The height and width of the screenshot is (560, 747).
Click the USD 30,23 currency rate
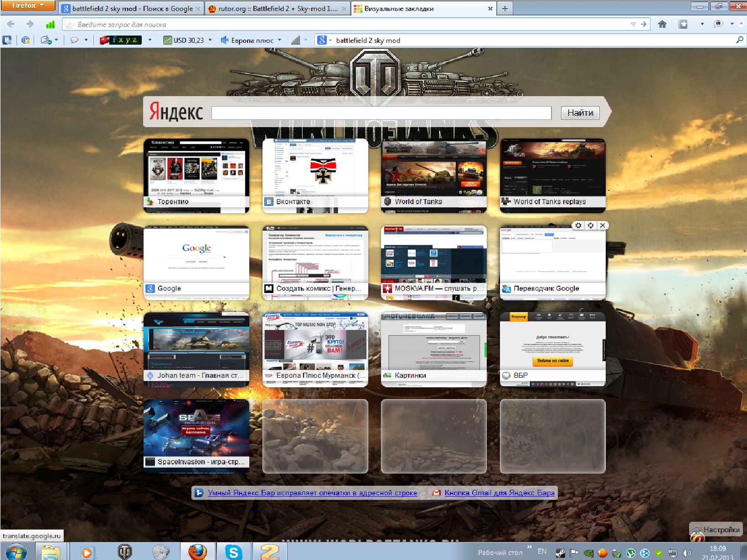[x=183, y=40]
